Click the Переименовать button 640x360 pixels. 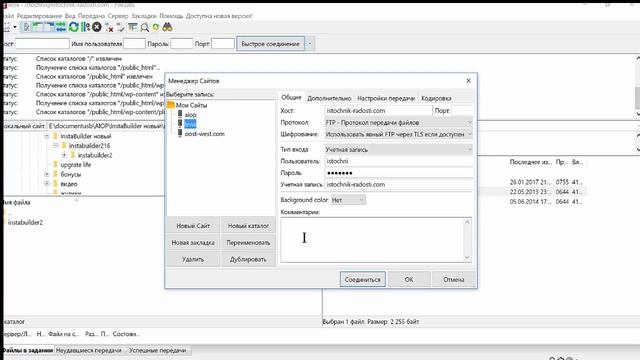pyautogui.click(x=248, y=242)
